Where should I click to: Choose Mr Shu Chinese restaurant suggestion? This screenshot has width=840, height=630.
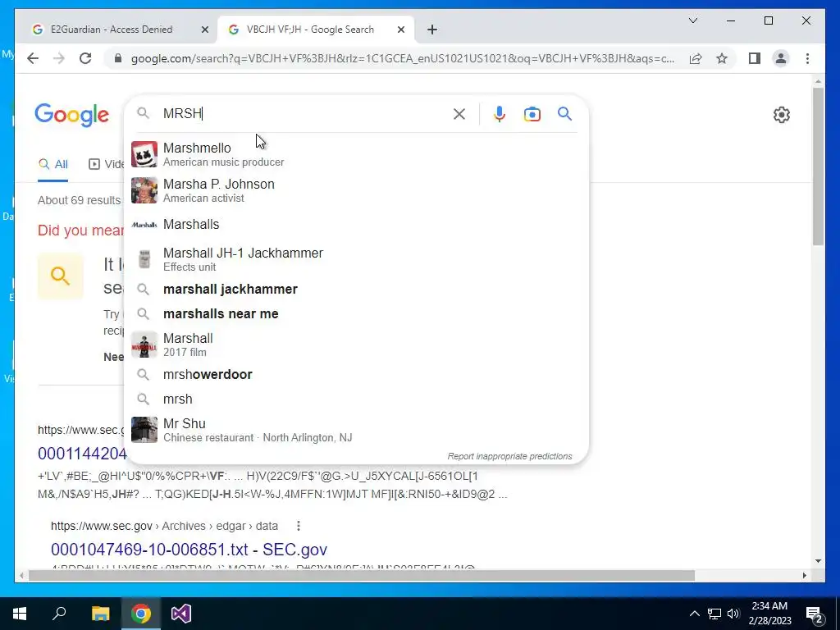[x=356, y=430]
